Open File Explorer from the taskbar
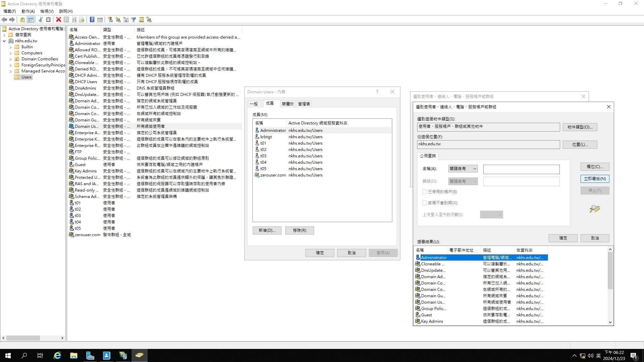 click(74, 355)
